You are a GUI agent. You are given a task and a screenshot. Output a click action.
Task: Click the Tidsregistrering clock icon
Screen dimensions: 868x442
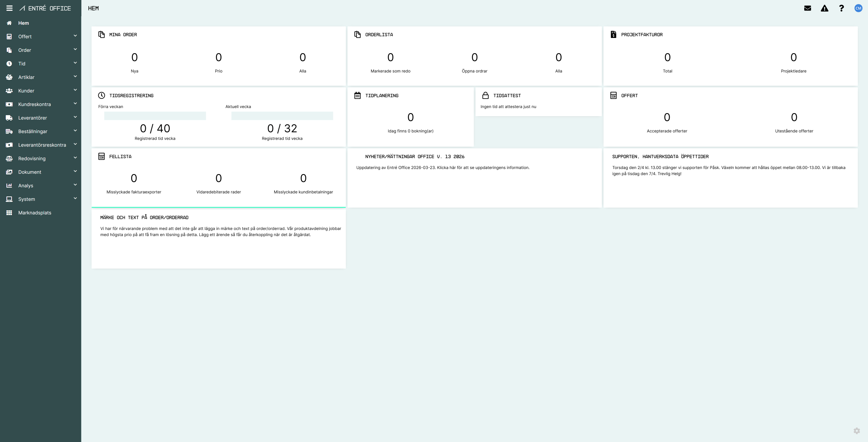pos(101,96)
